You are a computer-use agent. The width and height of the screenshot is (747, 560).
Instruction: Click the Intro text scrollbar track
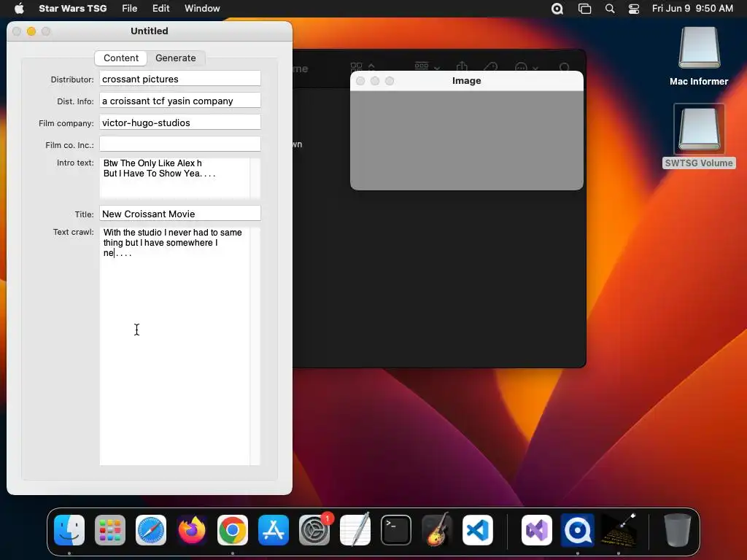[x=255, y=178]
